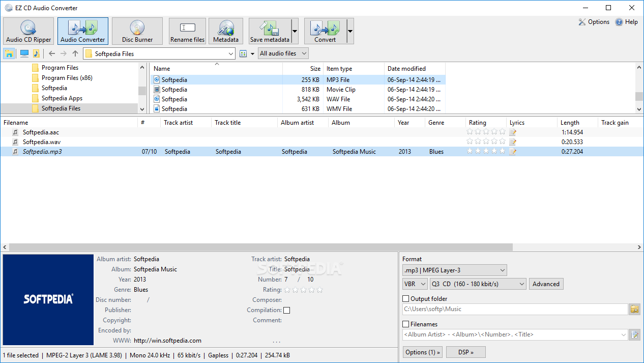Click the track list horizontal scrollbar
Screen dimensions: 644x363
click(260, 247)
